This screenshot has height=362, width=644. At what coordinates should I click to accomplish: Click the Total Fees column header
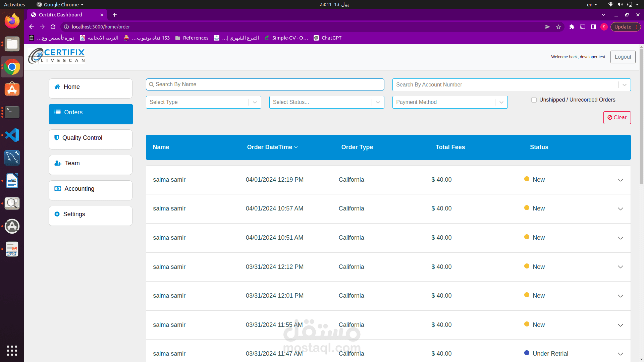450,147
